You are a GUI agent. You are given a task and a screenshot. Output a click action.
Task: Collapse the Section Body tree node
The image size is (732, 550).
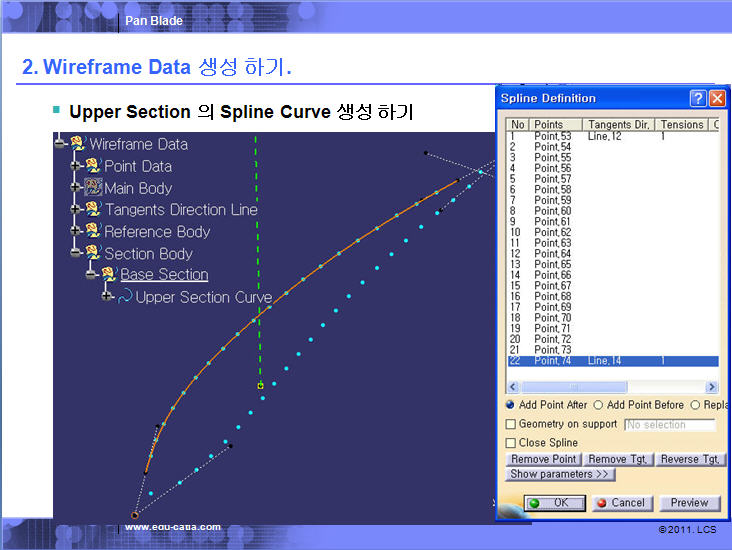tap(76, 254)
